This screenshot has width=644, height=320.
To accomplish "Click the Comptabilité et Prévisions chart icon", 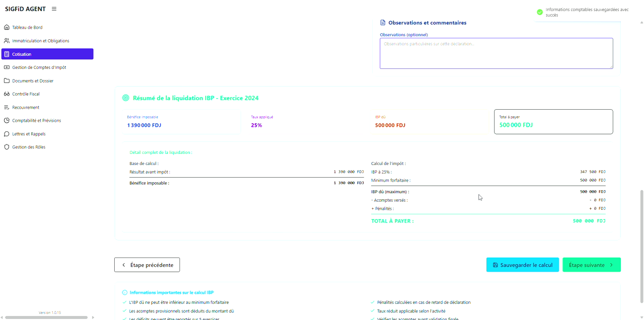I will 7,121.
